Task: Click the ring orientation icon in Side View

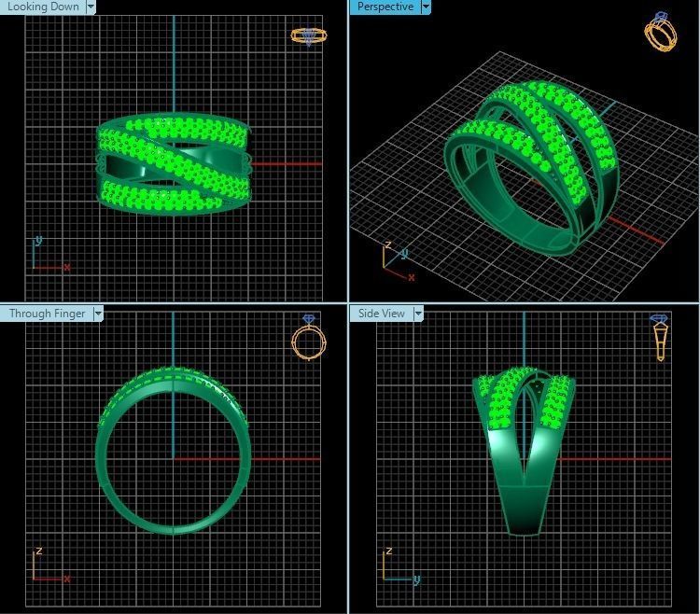Action: click(x=659, y=338)
